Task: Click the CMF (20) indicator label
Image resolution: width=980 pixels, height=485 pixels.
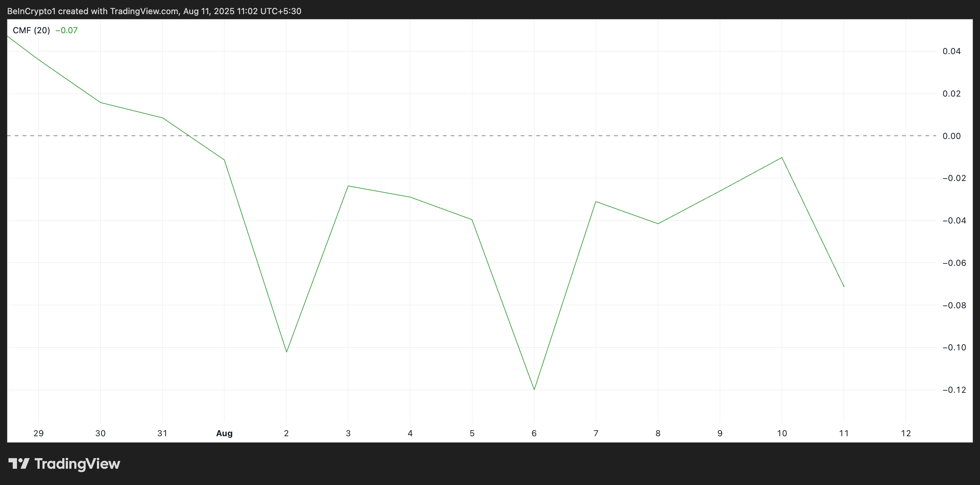Action: (31, 30)
